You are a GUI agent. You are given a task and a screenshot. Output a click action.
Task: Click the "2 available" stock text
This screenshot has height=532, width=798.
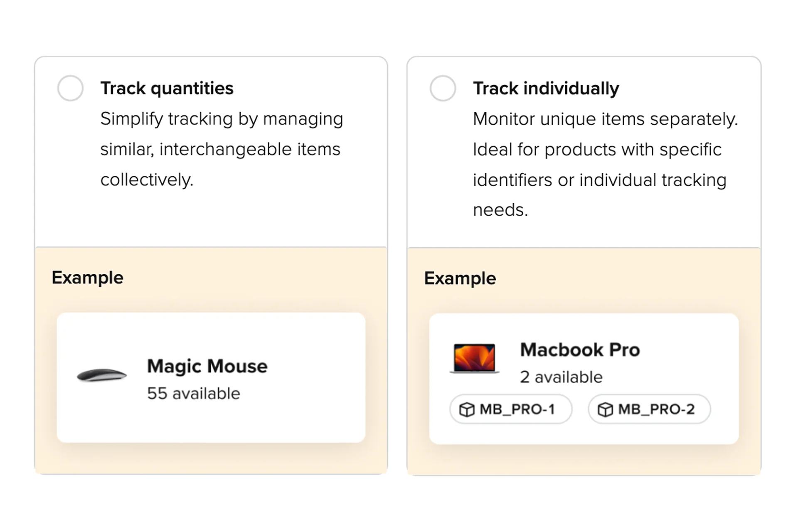click(x=561, y=377)
